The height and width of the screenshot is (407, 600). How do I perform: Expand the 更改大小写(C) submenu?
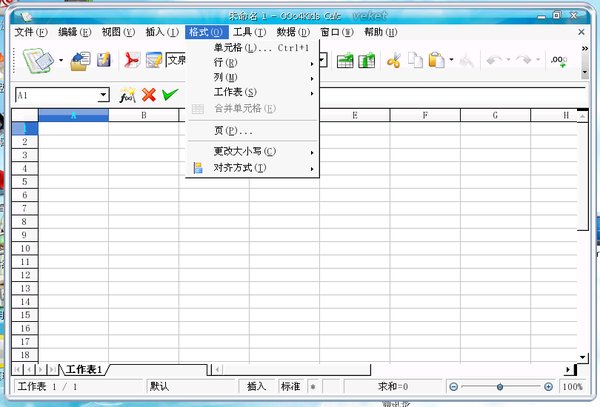[252, 151]
